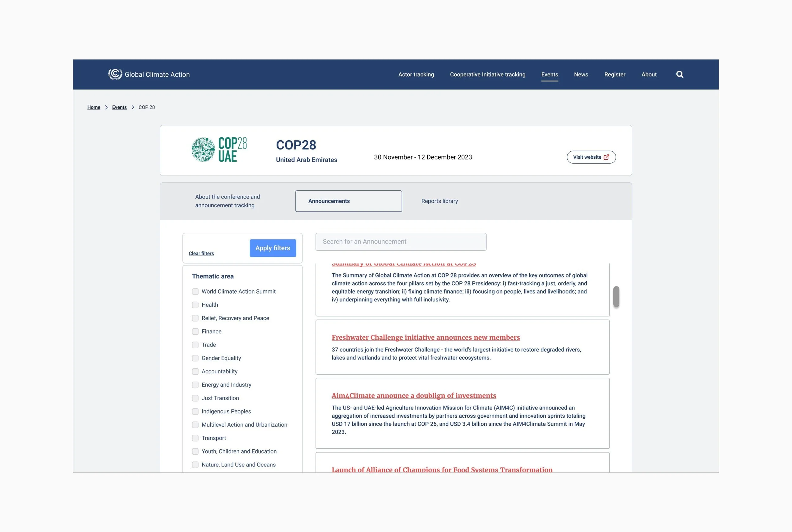Image resolution: width=792 pixels, height=532 pixels.
Task: Open Actor tracking in navigation
Action: coord(416,74)
